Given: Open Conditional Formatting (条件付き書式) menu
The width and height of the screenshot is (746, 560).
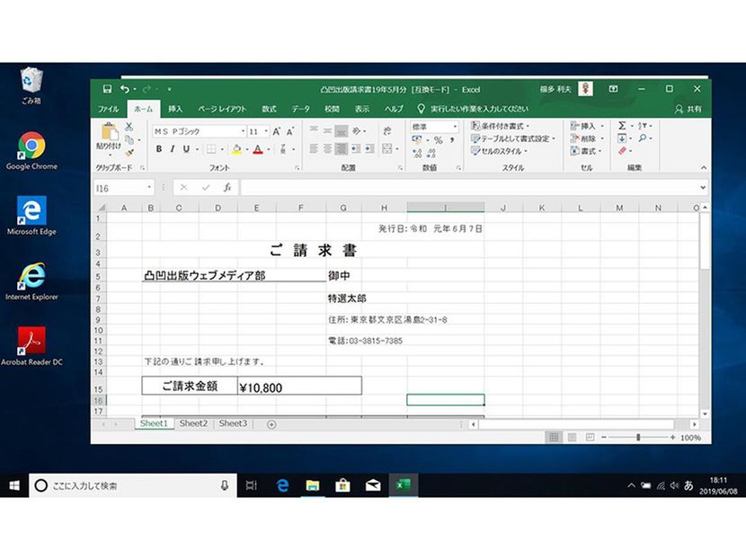Looking at the screenshot, I should tap(500, 126).
